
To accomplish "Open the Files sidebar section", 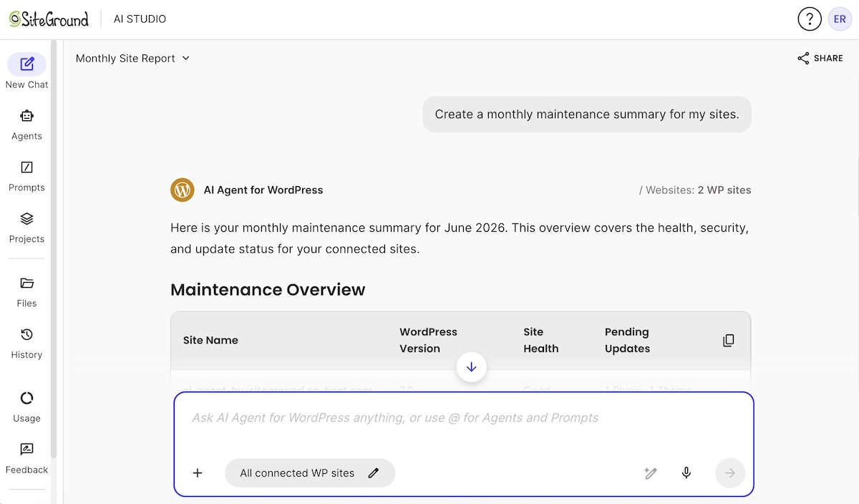I will (26, 291).
